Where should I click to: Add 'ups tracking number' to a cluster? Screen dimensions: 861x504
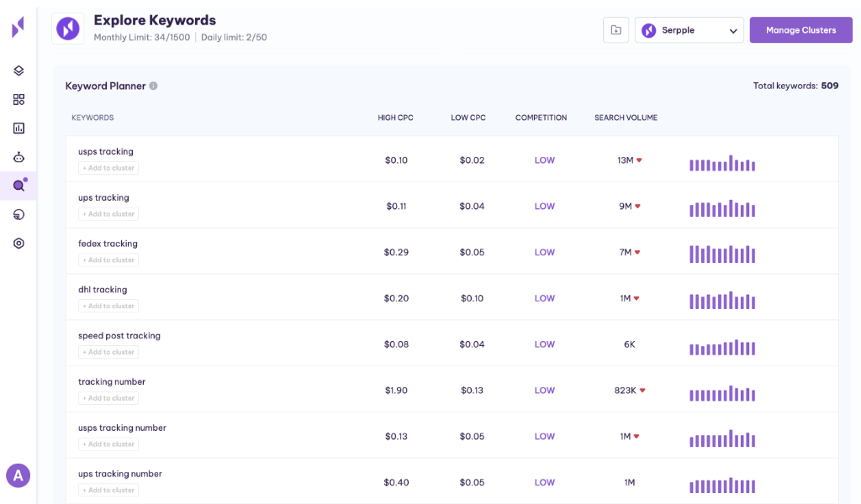(x=108, y=491)
